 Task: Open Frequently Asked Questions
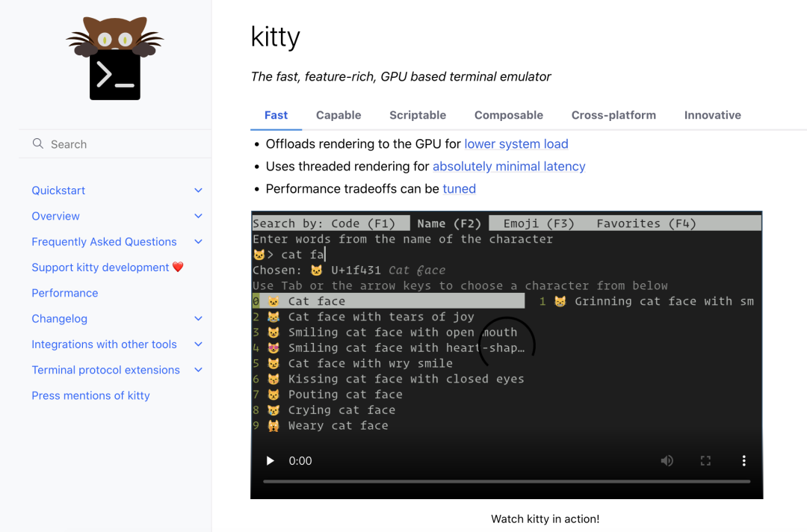click(104, 242)
